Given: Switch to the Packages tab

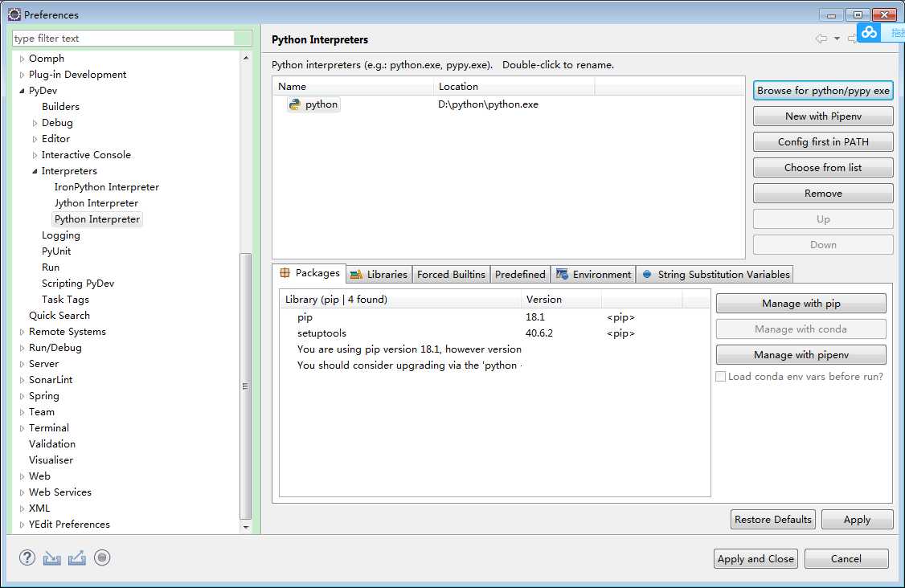Looking at the screenshot, I should coord(310,273).
